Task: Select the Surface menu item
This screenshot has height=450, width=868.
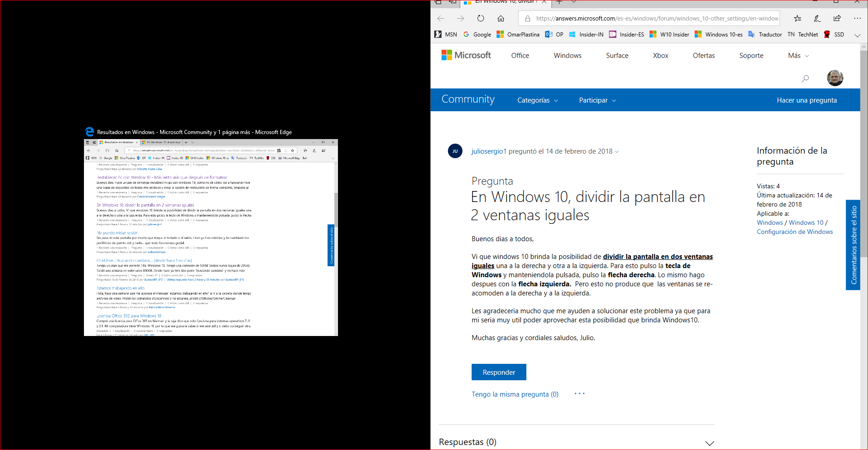Action: (x=617, y=56)
